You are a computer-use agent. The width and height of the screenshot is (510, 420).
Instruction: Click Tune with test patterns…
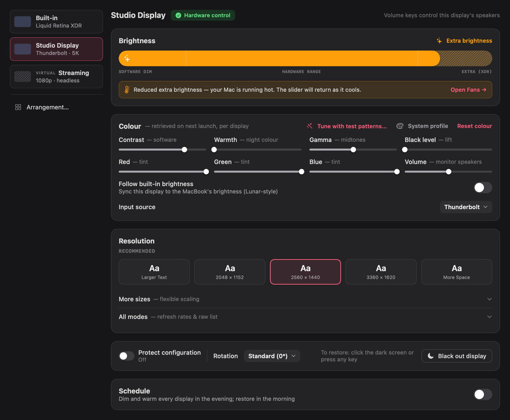coord(347,126)
